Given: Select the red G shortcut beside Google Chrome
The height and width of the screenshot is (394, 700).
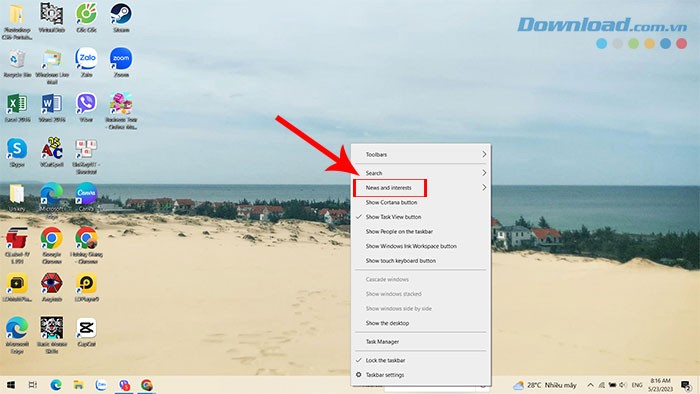Looking at the screenshot, I should pos(17,245).
